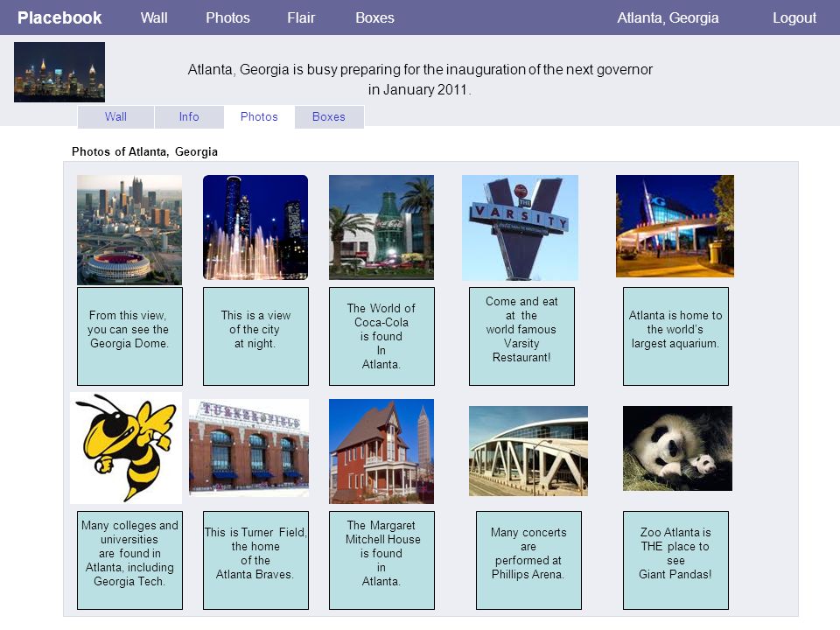Open the Georgia Dome aerial photo
The image size is (840, 630).
(x=129, y=230)
